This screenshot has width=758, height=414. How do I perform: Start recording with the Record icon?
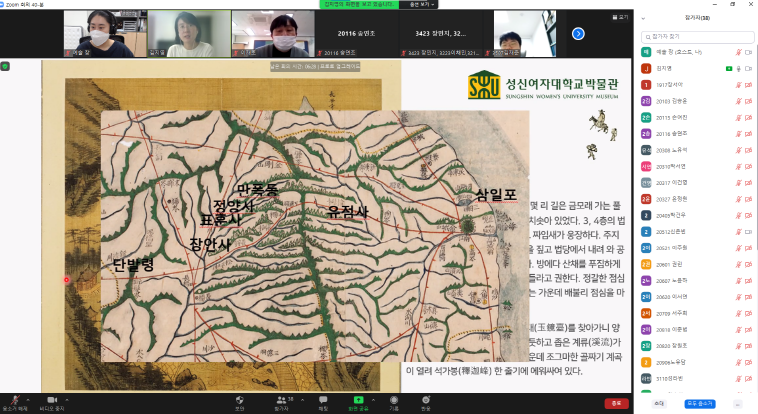394,402
